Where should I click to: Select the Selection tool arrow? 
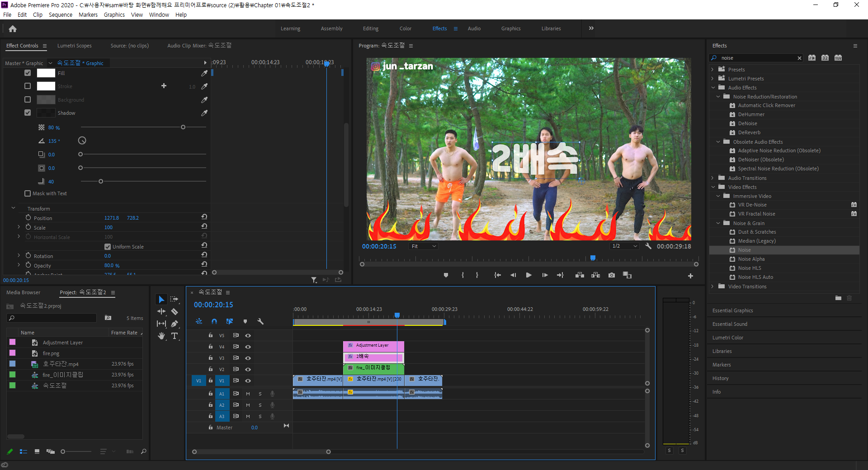coord(161,299)
